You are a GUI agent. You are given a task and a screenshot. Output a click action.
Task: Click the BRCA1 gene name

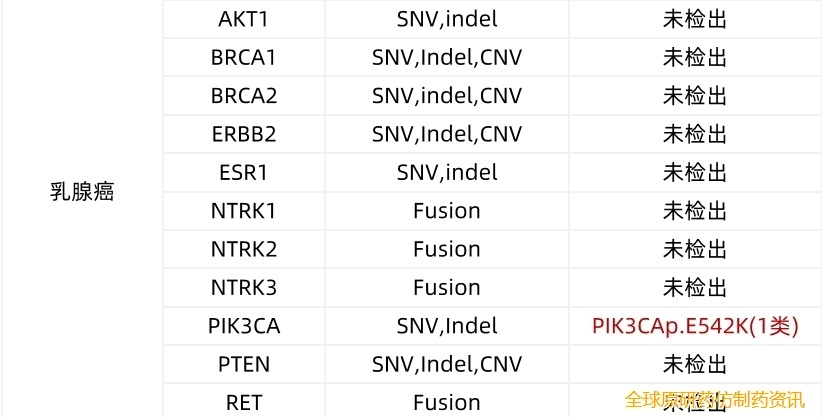(x=244, y=58)
